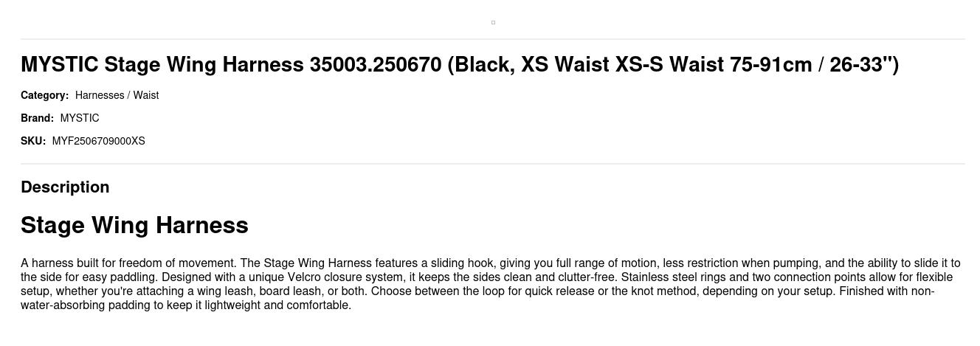Click the Category label

(44, 95)
